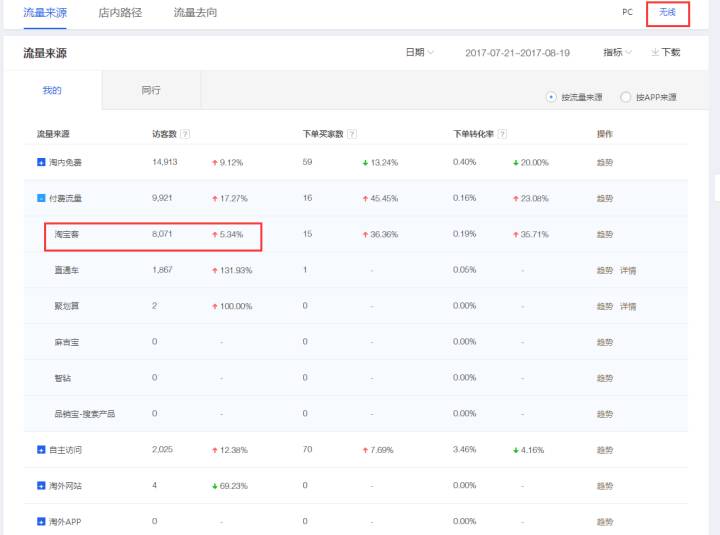
Task: Switch to the 流量去向 tab
Action: (195, 13)
